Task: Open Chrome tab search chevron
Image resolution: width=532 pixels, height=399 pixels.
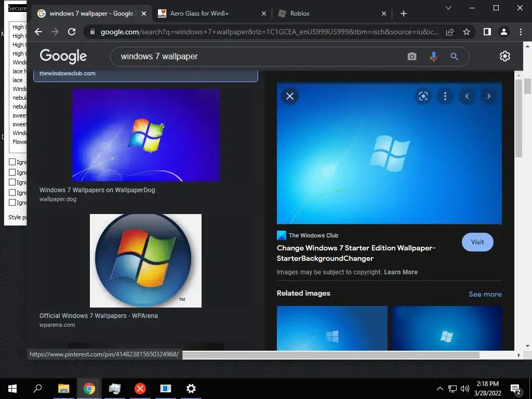Action: (448, 8)
